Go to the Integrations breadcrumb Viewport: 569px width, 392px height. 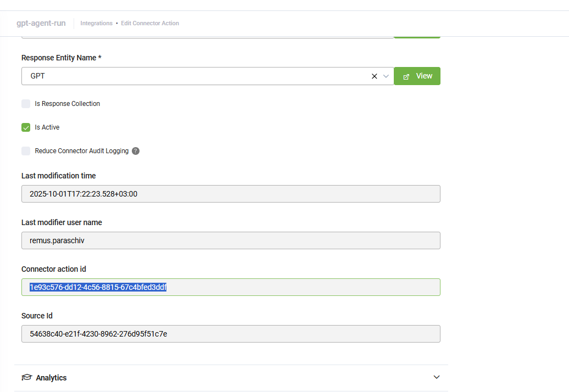pos(96,24)
